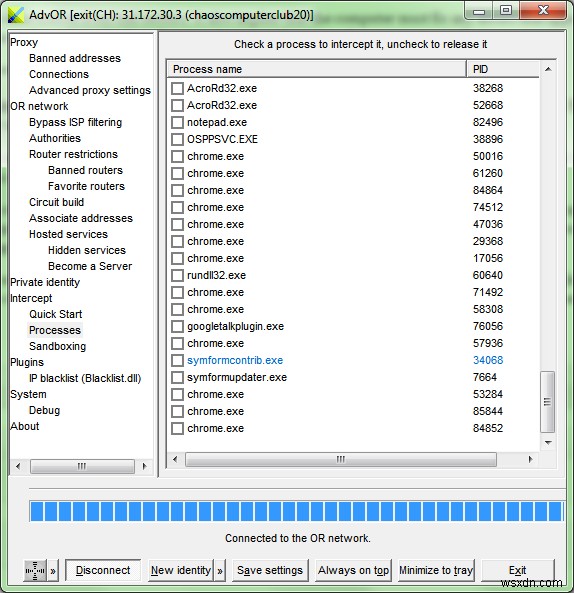Viewport: 574px width, 593px height.
Task: Click process list scroll down arrow
Action: (548, 442)
